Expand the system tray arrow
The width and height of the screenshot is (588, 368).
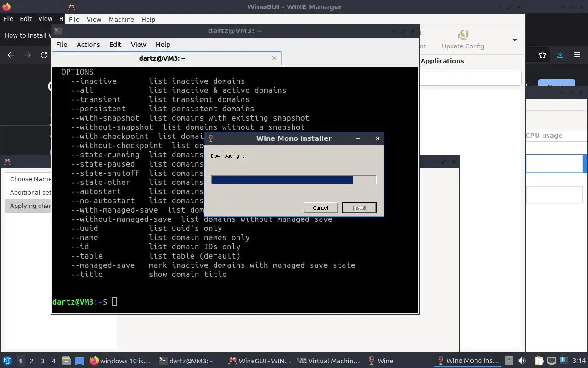(x=509, y=361)
